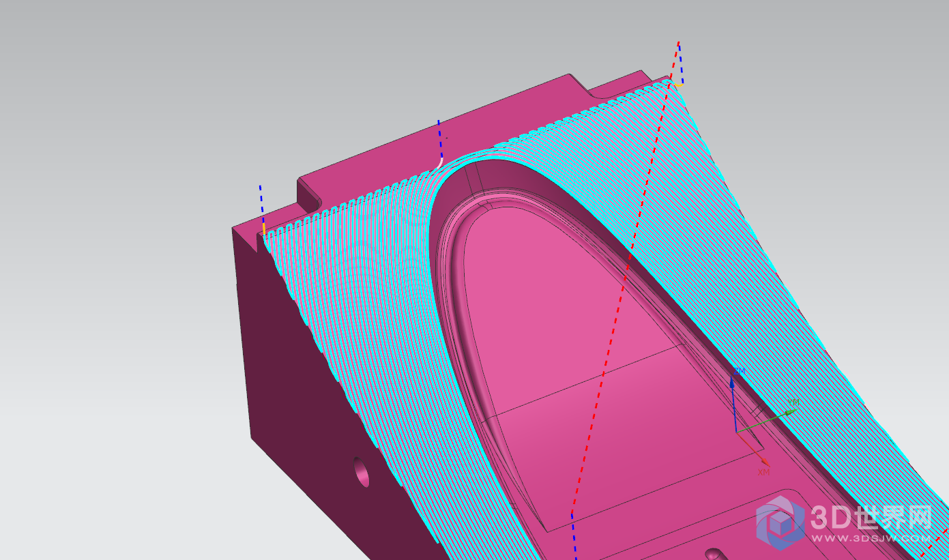Viewport: 949px width, 560px height.
Task: Pick the round hole on the dark side face
Action: point(362,472)
